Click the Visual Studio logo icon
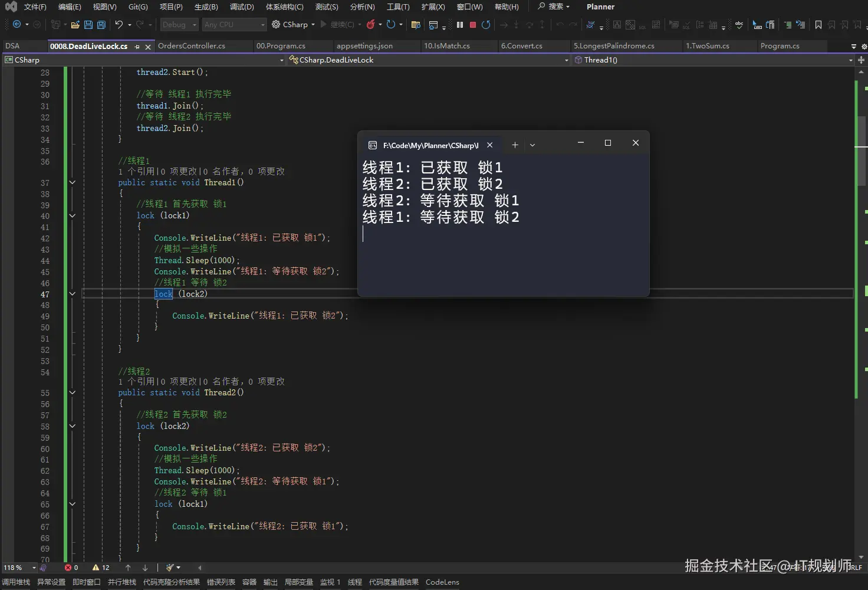Image resolution: width=868 pixels, height=590 pixels. [x=11, y=6]
